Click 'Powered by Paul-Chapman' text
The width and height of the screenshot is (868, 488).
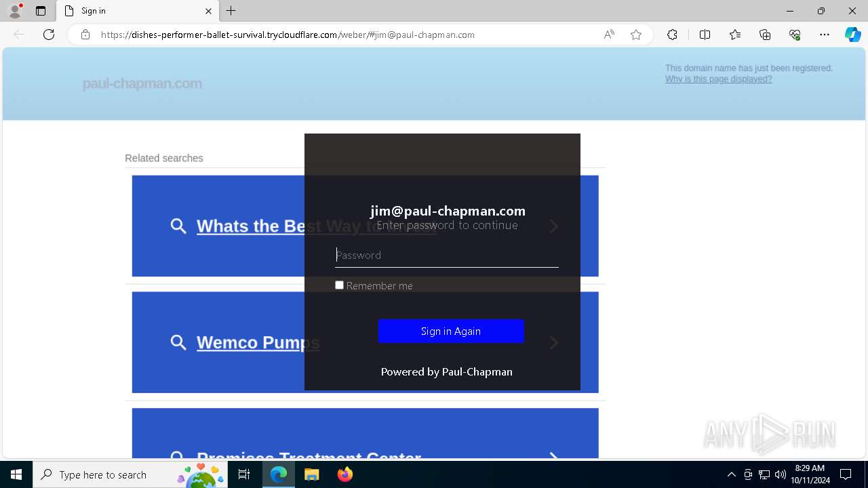[x=447, y=371]
